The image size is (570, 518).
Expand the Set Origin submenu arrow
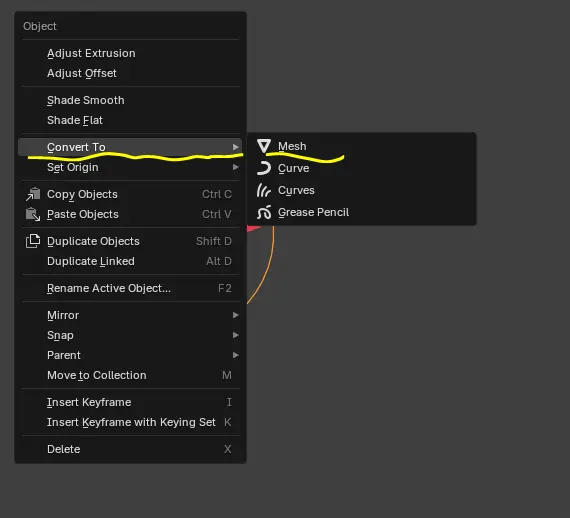236,167
